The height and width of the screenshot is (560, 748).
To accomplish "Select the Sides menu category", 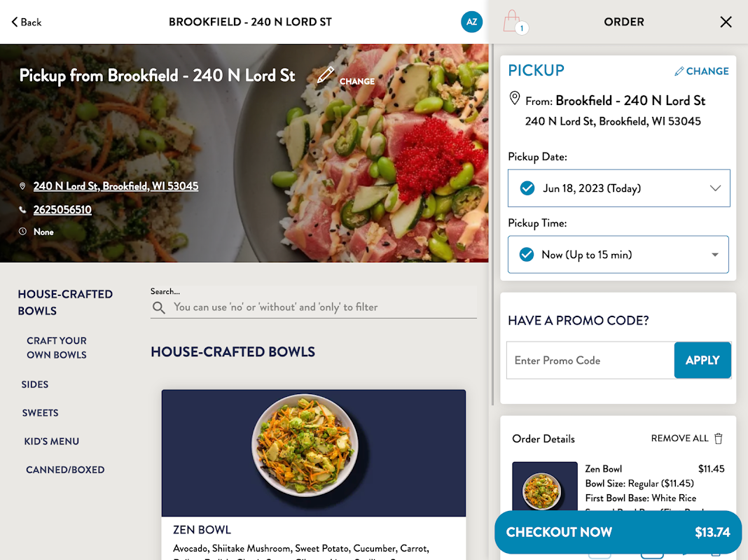I will pyautogui.click(x=35, y=384).
